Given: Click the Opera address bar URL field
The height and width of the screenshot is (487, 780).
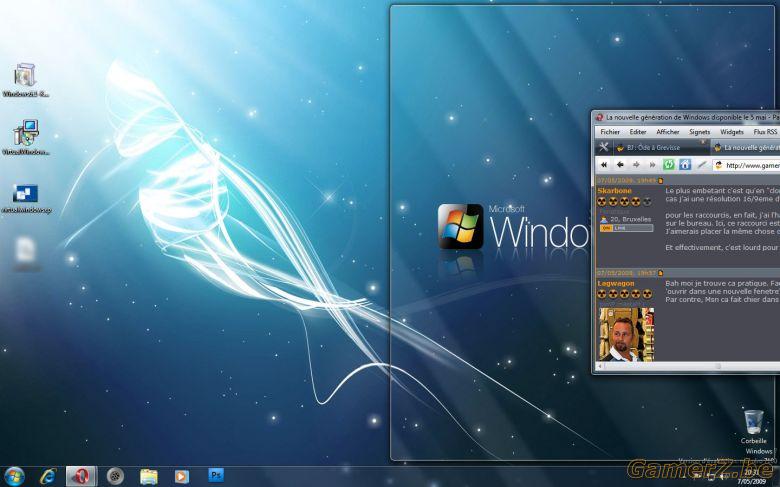Looking at the screenshot, I should click(747, 165).
